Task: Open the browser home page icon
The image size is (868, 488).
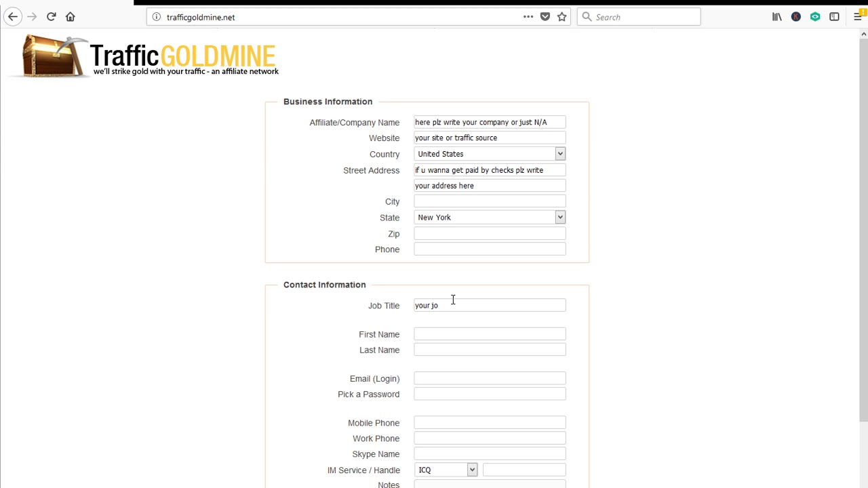Action: coord(70,17)
